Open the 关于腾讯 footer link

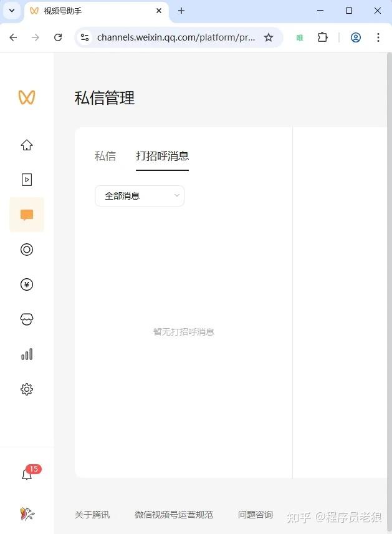pos(92,515)
